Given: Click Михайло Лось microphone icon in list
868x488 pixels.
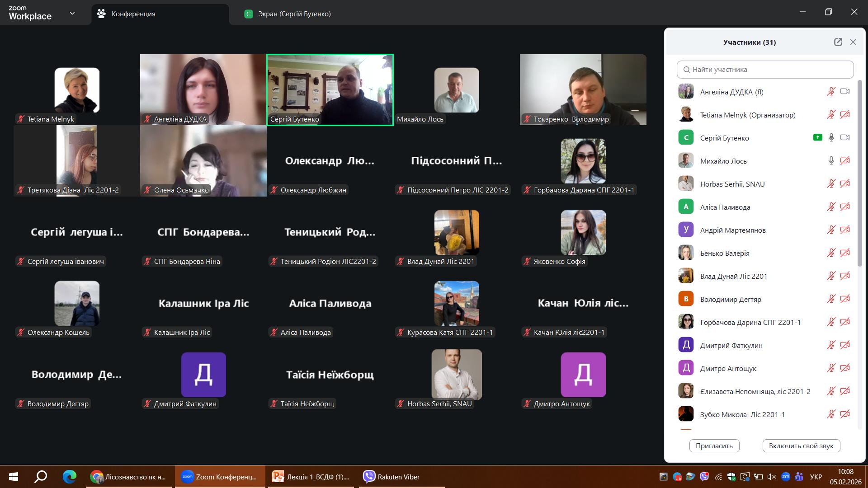Looking at the screenshot, I should [831, 161].
